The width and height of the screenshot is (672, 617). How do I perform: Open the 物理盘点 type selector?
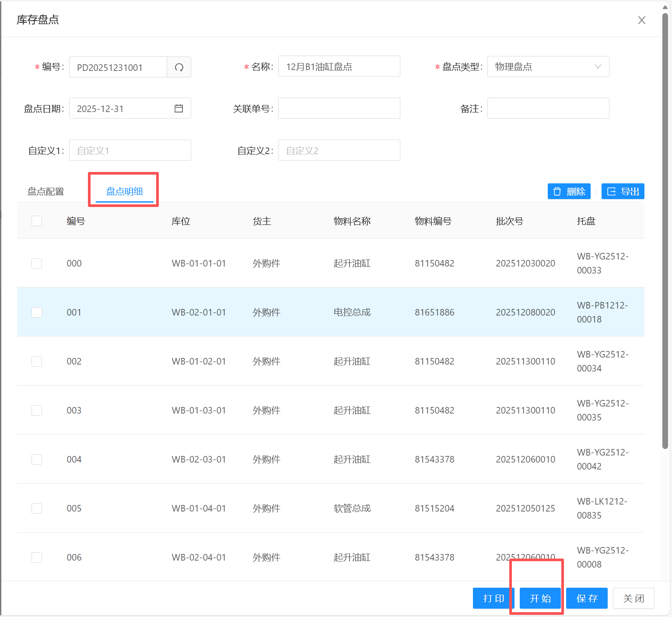tap(542, 67)
